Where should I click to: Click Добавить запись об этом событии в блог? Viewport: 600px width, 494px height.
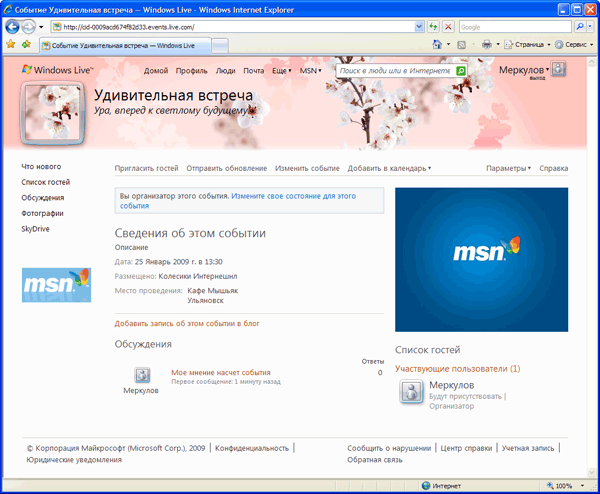pos(187,324)
